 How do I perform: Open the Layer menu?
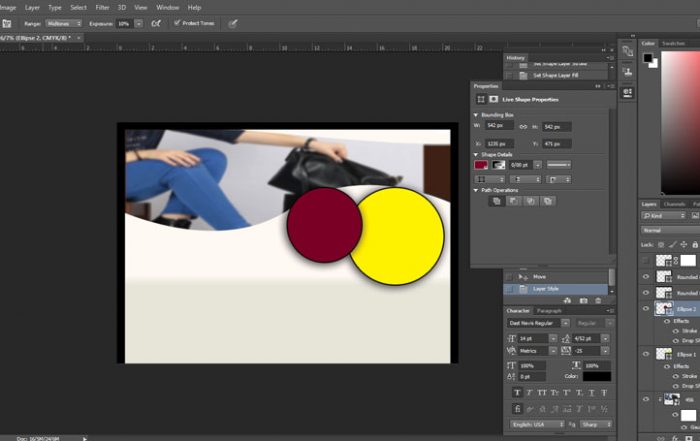coord(32,8)
